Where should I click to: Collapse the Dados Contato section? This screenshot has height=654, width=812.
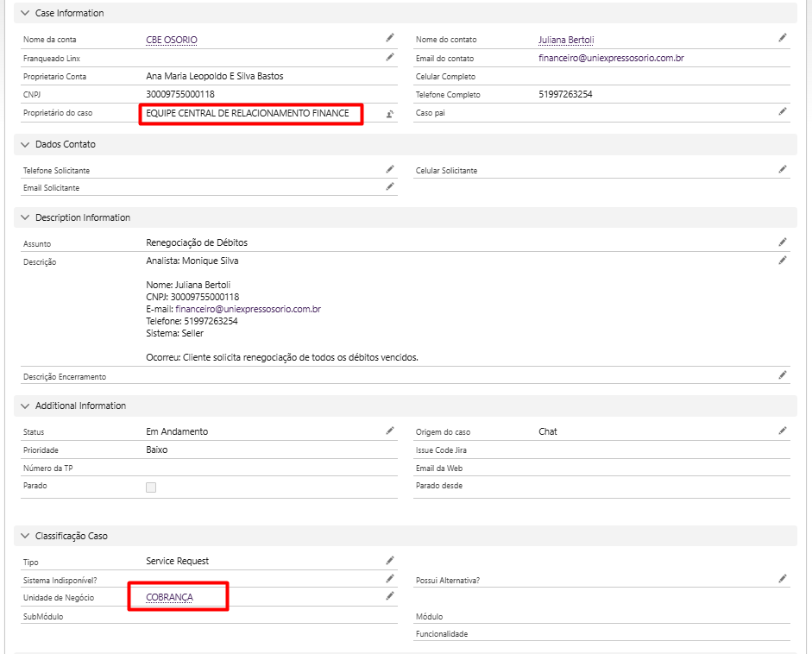(x=25, y=145)
